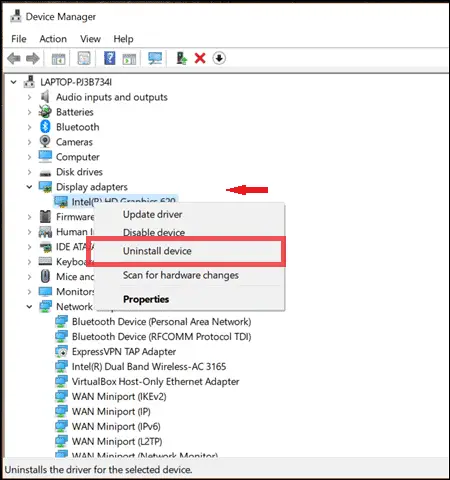
Task: Click the Human Interface Devices icon
Action: (x=45, y=232)
